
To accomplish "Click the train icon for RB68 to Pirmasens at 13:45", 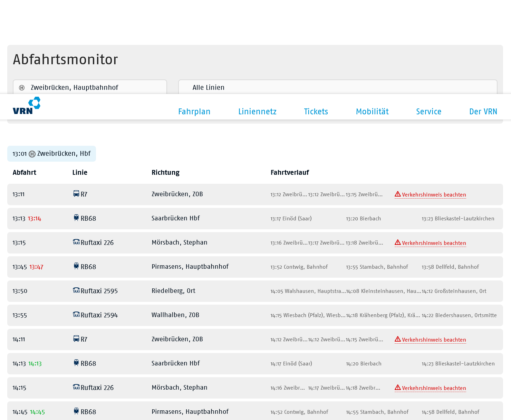I will pos(76,266).
